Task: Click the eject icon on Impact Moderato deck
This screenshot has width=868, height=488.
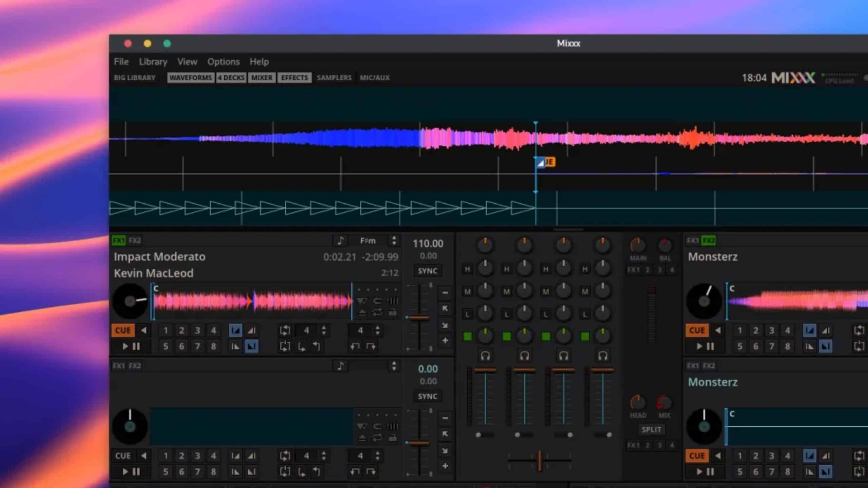Action: [x=362, y=312]
